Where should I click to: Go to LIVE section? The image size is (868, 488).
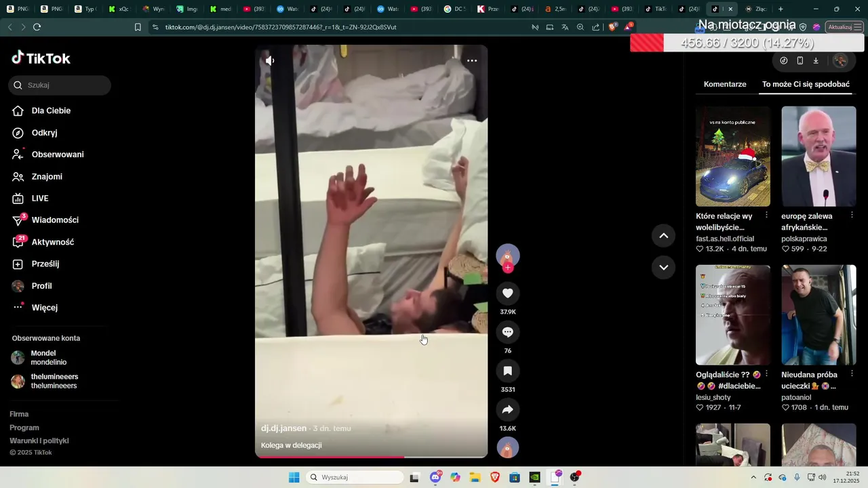click(31, 199)
